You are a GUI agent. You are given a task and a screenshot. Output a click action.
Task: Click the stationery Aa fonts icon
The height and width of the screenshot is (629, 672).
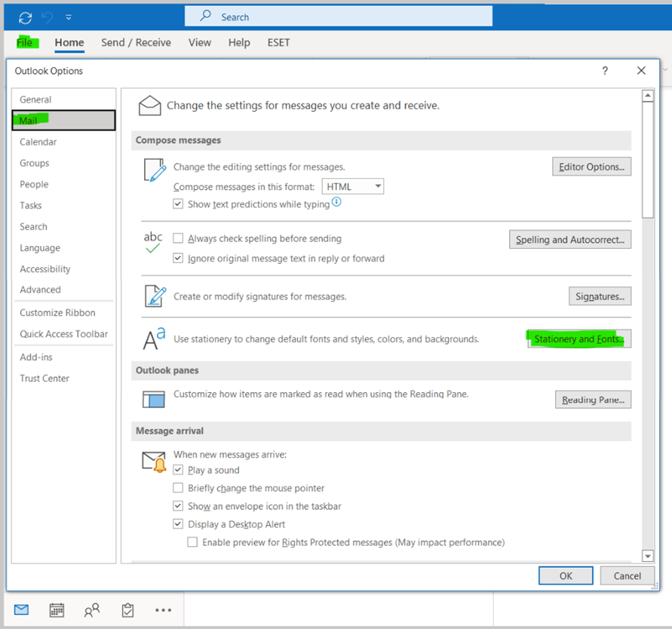153,339
